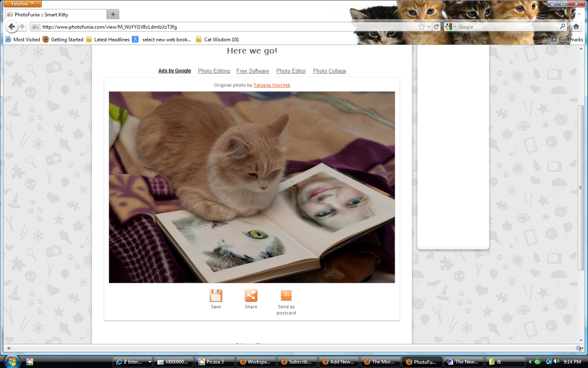Click the magnifier icon in the search box
Image resolution: width=588 pixels, height=368 pixels.
pyautogui.click(x=563, y=27)
